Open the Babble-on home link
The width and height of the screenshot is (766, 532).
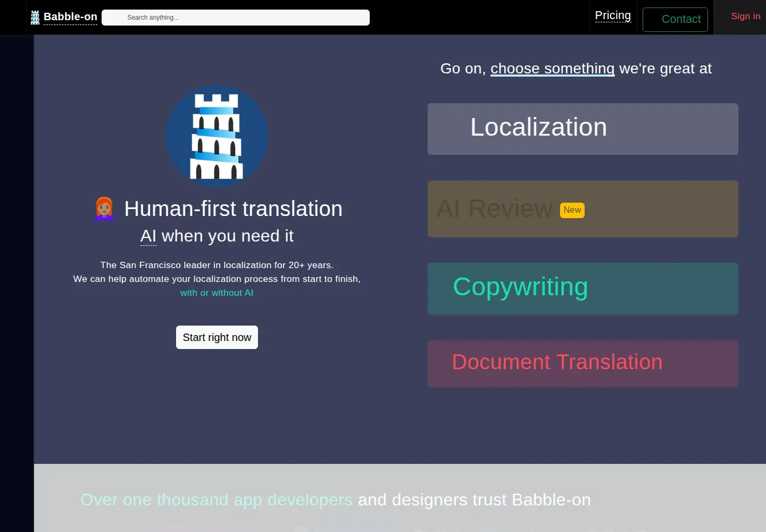click(70, 17)
